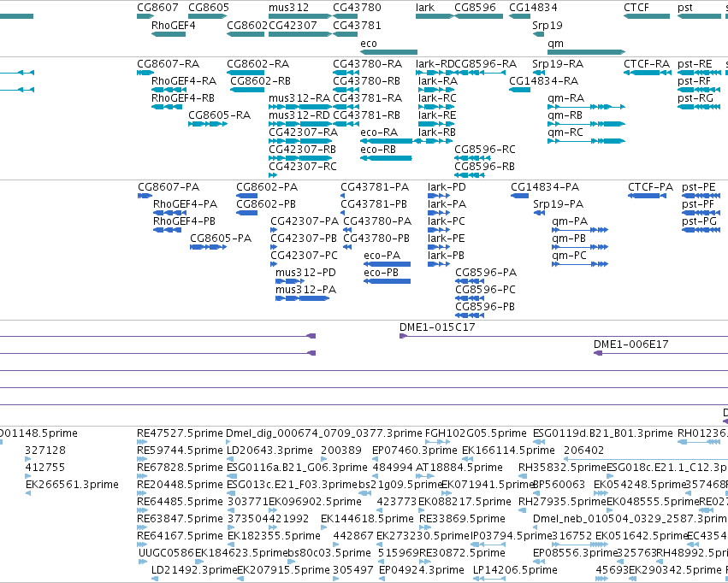This screenshot has width=728, height=583.
Task: Open transcript CG42307-RC
Action: pos(303,167)
